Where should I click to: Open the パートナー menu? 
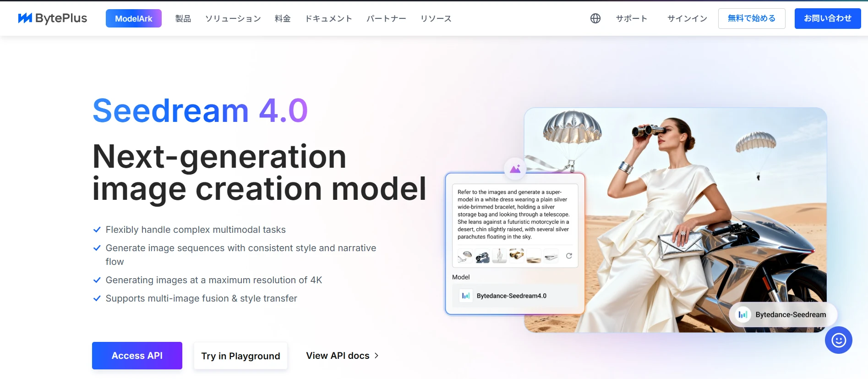click(386, 18)
